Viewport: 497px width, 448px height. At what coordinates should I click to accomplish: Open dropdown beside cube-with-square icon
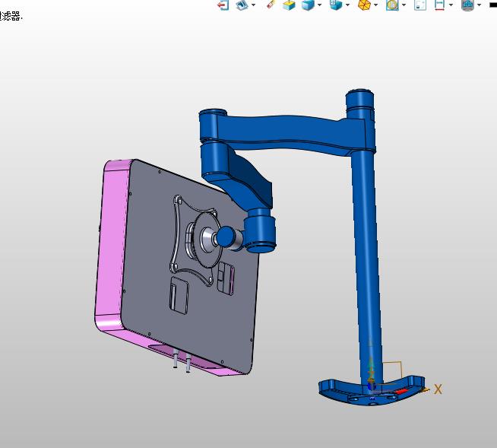pos(348,5)
